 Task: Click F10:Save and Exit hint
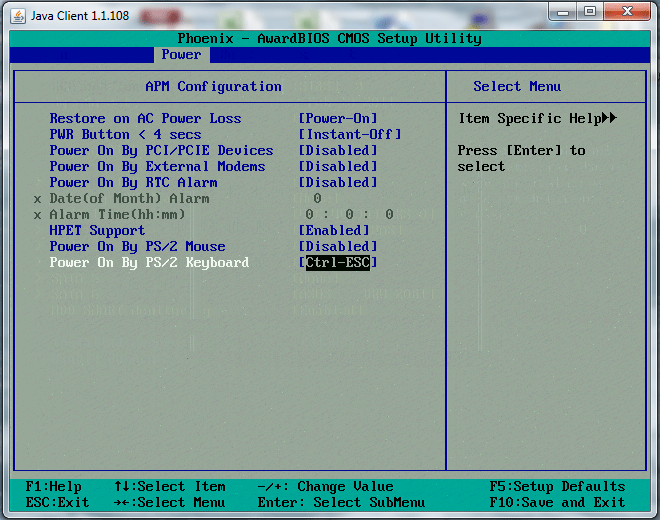557,502
